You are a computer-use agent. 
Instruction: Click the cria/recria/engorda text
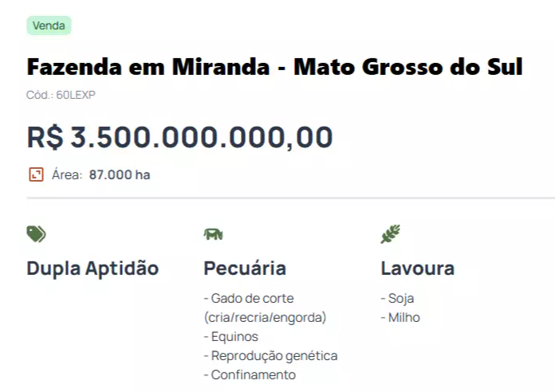(265, 317)
